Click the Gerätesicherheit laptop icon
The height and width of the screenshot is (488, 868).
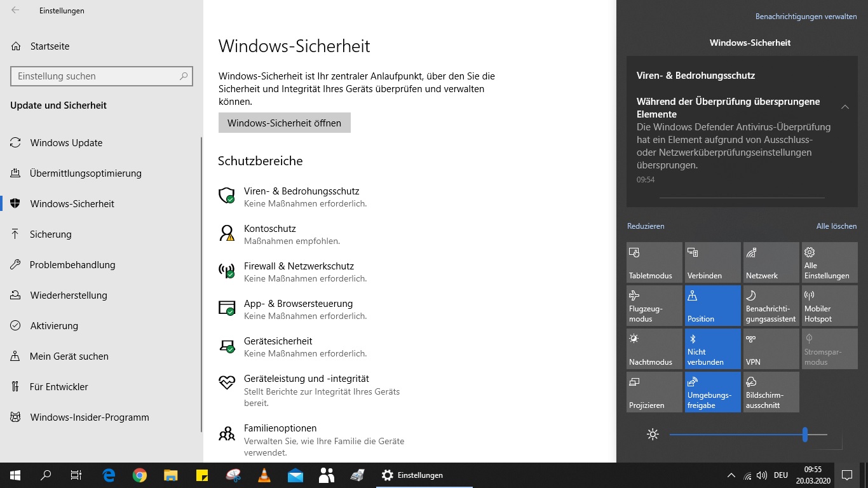pos(227,346)
